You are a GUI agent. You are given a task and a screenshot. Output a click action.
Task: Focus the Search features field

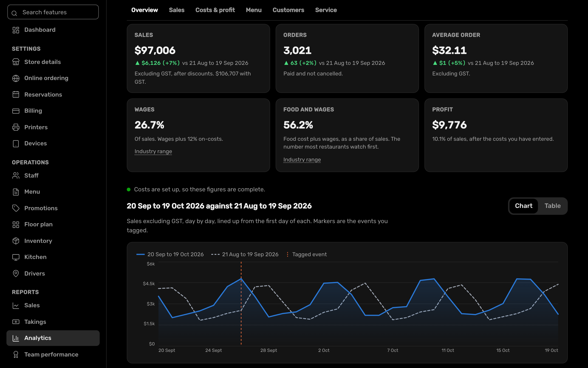[53, 12]
